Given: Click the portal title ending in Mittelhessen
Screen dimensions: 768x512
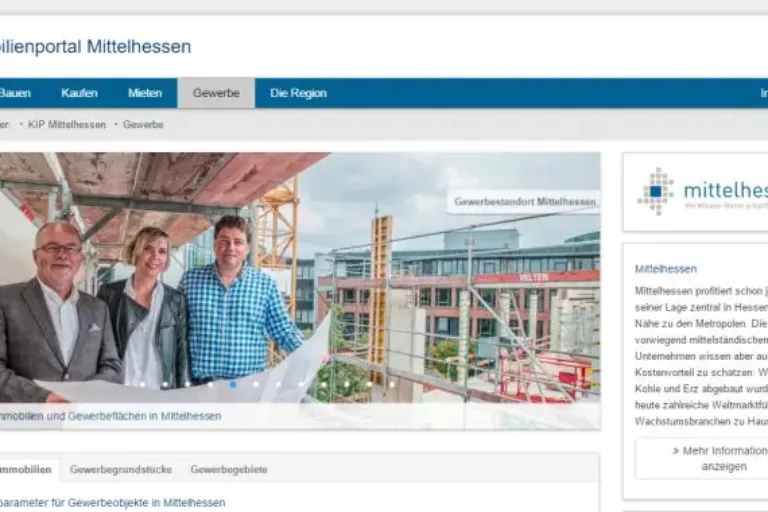Looking at the screenshot, I should pyautogui.click(x=96, y=47).
